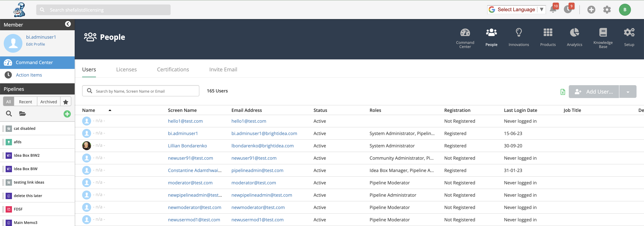
Task: Click the Brightidea mascot logo
Action: point(19,10)
